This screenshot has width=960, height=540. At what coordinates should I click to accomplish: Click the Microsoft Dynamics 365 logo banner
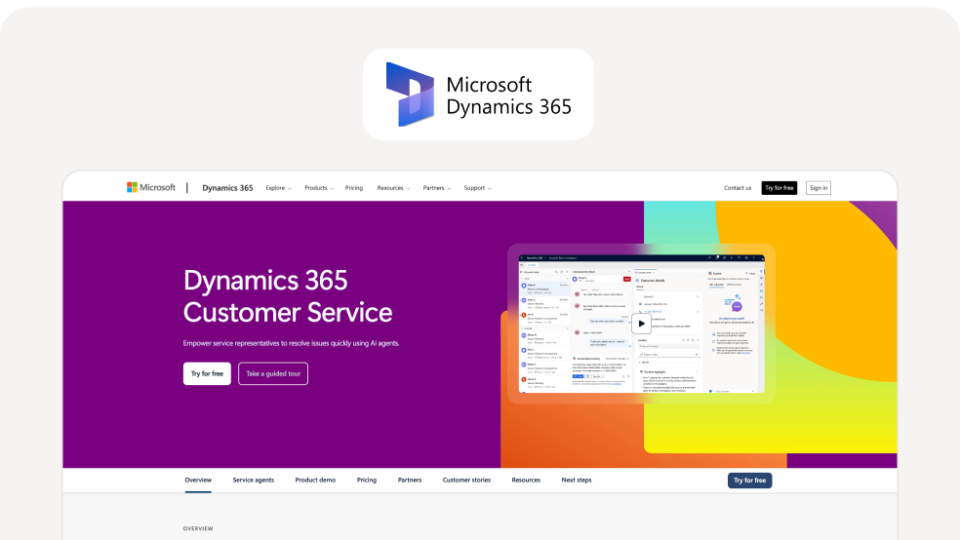(478, 94)
